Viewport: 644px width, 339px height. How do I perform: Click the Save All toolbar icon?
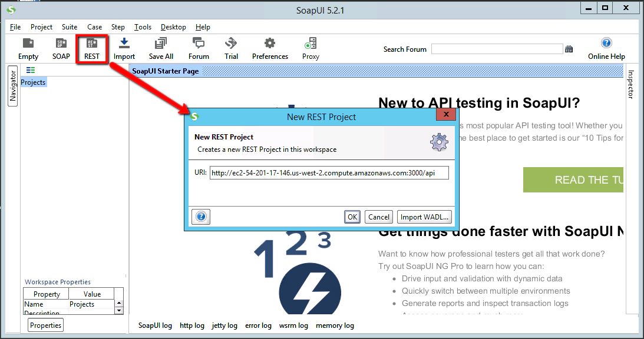160,48
